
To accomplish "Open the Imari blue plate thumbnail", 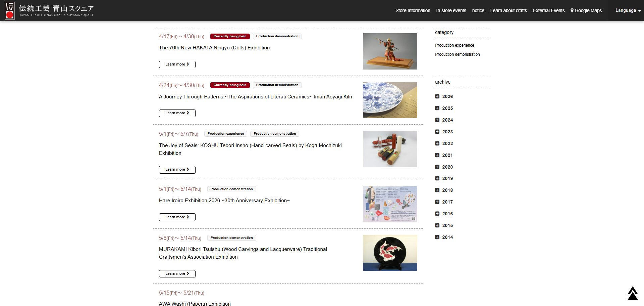I will tap(390, 100).
